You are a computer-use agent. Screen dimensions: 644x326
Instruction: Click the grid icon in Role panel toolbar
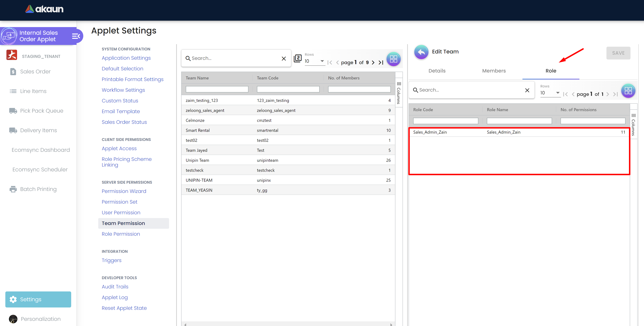click(x=628, y=91)
